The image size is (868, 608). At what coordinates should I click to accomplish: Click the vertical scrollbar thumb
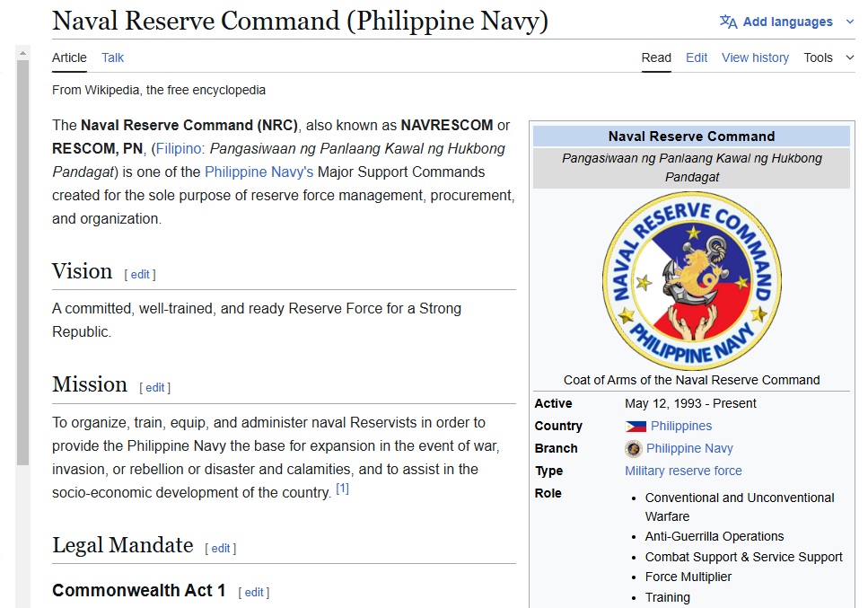click(22, 262)
